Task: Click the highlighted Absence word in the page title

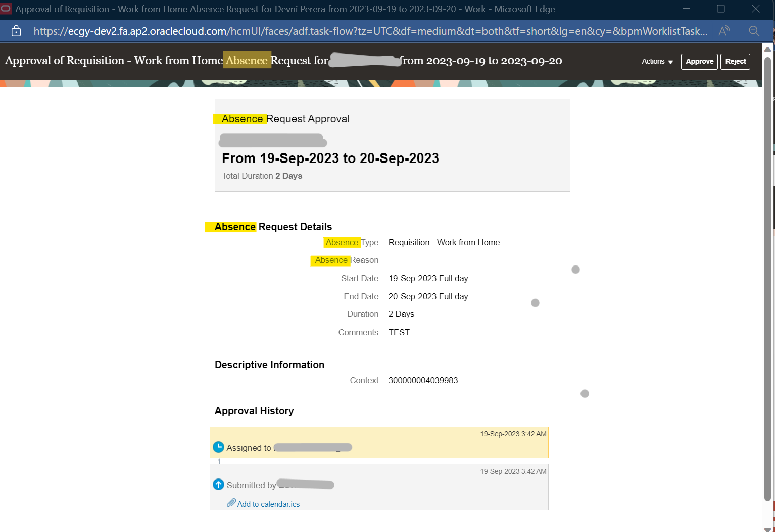Action: click(x=247, y=60)
